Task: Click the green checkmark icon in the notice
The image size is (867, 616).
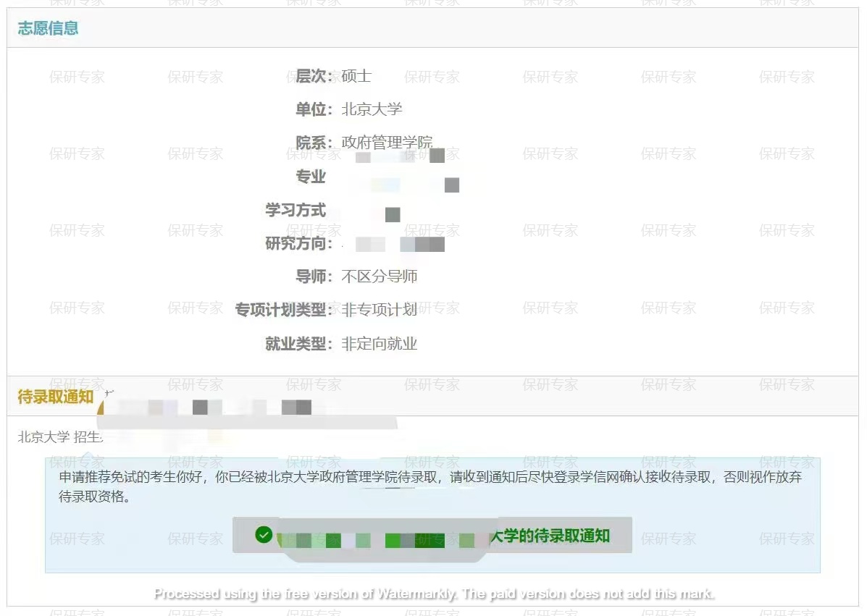Action: [264, 535]
